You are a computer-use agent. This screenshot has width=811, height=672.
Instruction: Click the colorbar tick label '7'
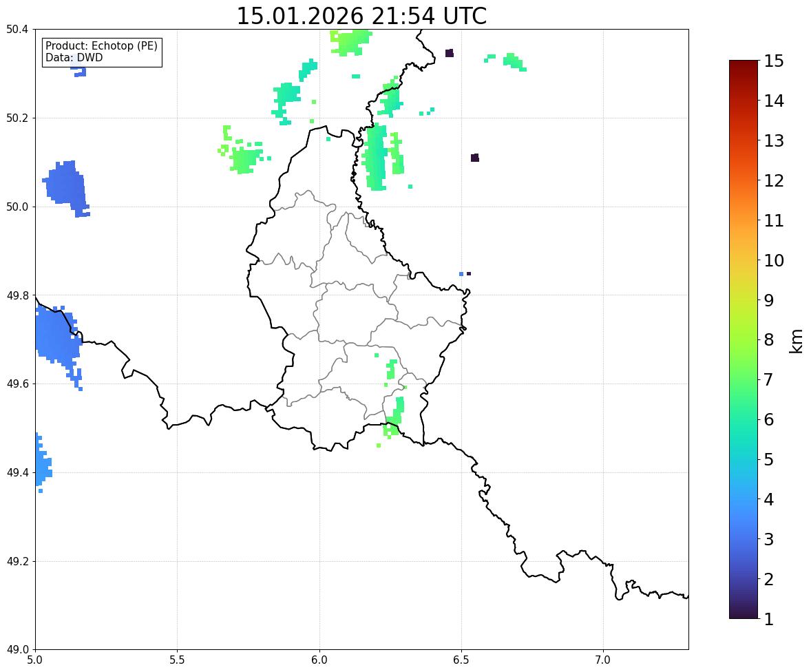(769, 379)
